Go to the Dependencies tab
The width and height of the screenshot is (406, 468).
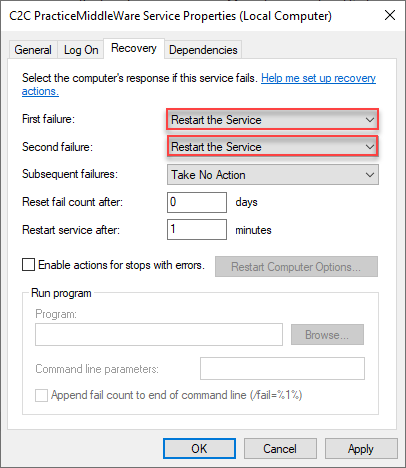tap(203, 50)
